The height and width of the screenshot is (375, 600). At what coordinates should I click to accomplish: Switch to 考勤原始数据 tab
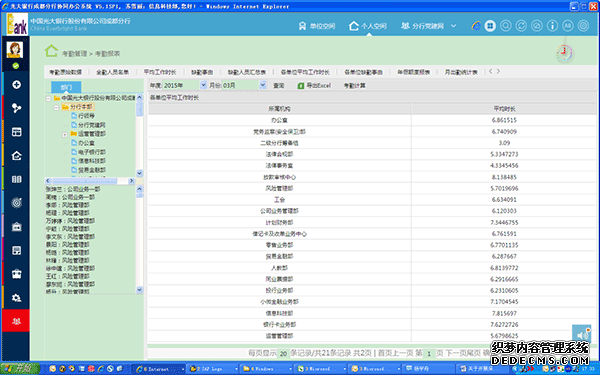click(65, 72)
